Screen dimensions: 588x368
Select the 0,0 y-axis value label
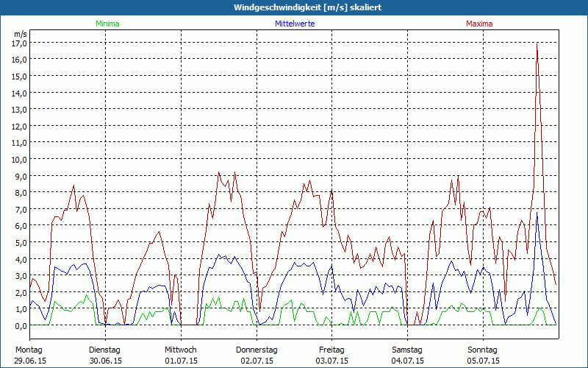click(20, 325)
